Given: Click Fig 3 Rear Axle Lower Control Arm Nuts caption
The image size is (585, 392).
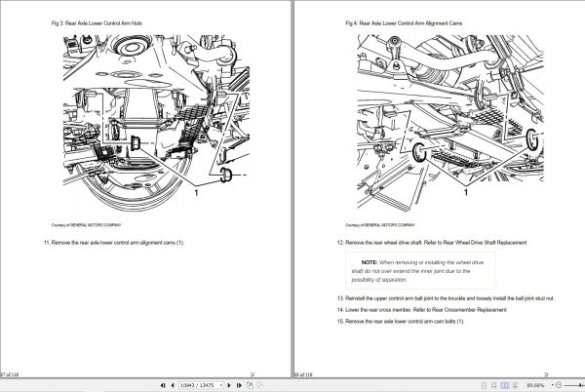Looking at the screenshot, I should pos(97,23).
